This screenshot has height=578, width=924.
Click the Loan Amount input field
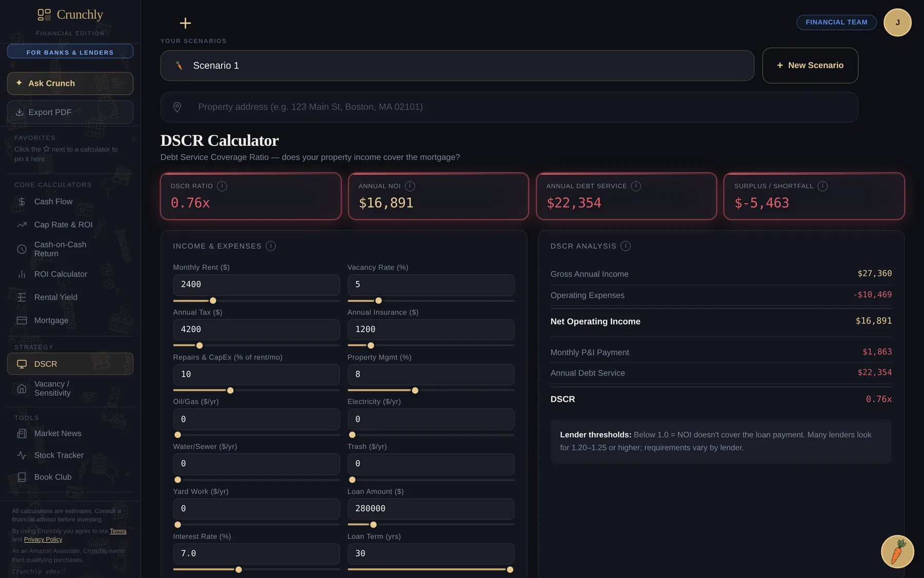(x=431, y=509)
